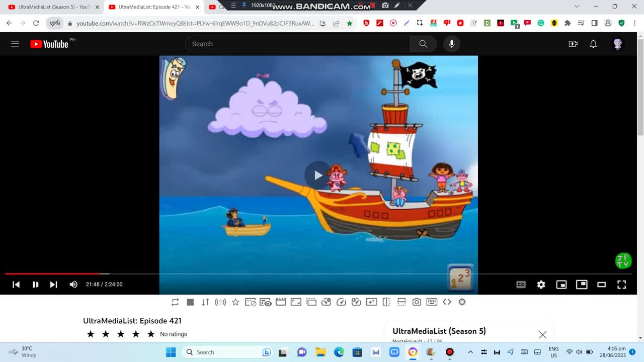Screen dimensions: 644x362
Task: Open the account avatar menu
Action: [x=618, y=44]
